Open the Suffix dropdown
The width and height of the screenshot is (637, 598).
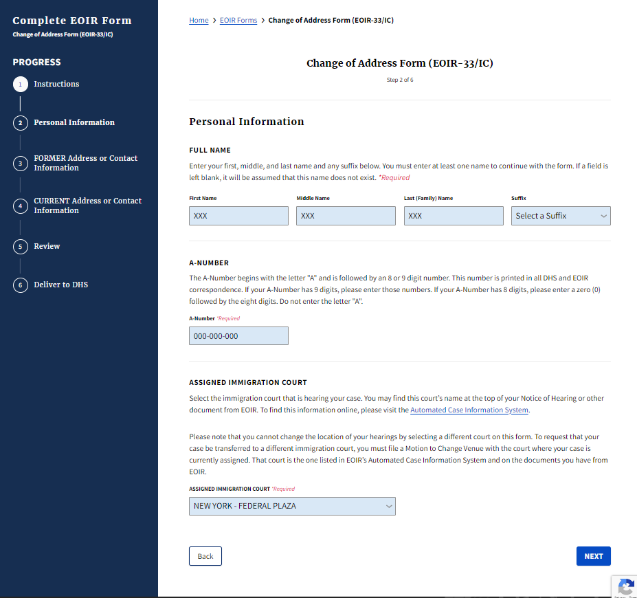coord(560,216)
